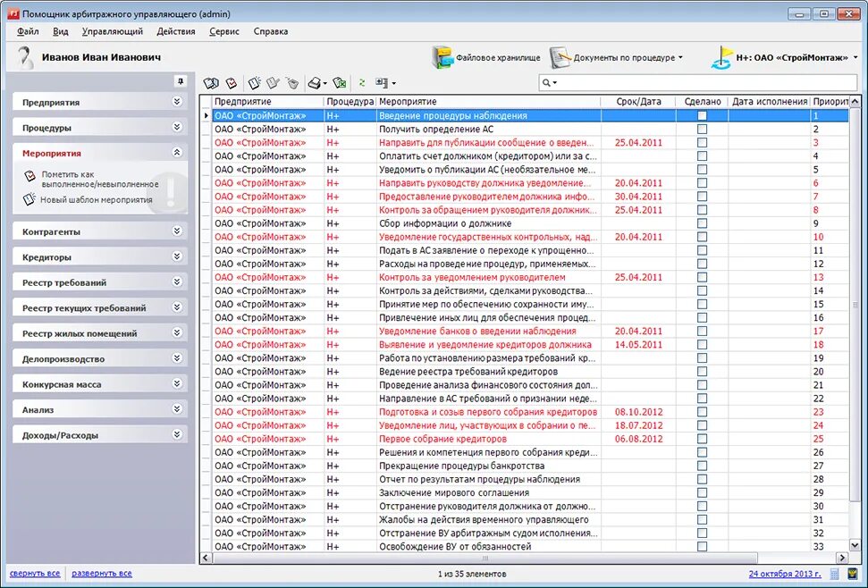The height and width of the screenshot is (588, 868).
Task: Click the application icon in title bar
Action: tap(13, 13)
